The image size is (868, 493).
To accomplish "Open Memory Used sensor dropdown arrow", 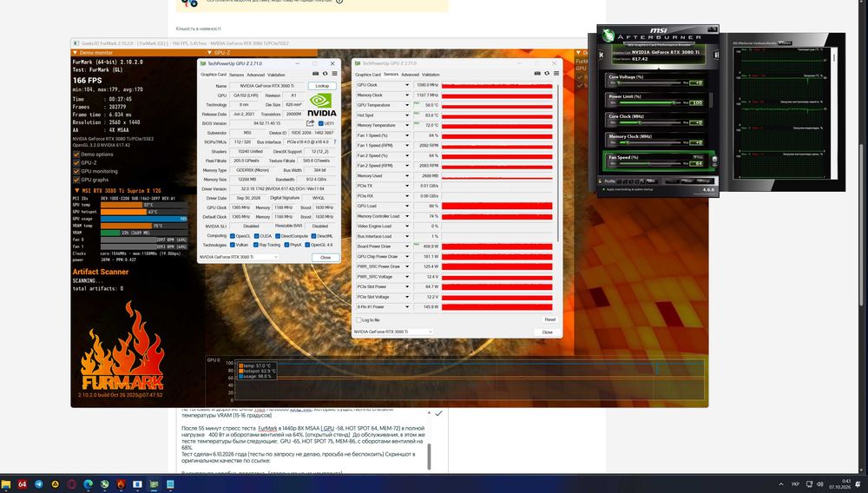I will tap(407, 176).
